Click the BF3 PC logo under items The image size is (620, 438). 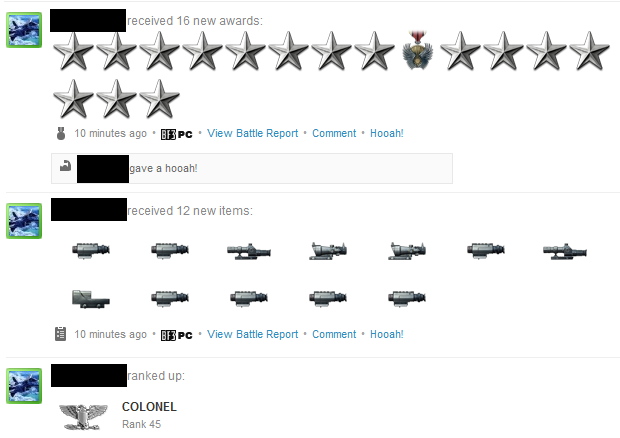176,335
